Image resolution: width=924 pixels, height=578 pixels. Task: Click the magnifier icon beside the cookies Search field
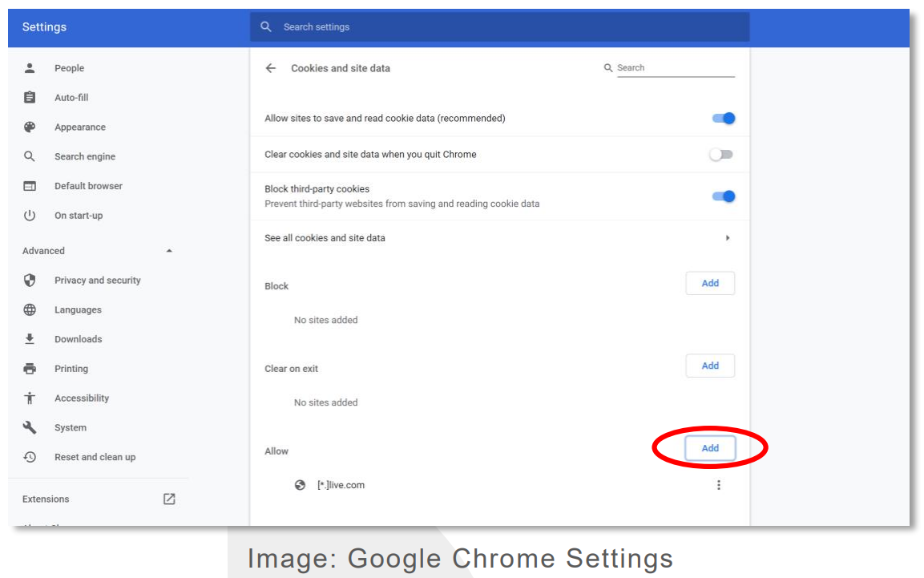tap(608, 68)
